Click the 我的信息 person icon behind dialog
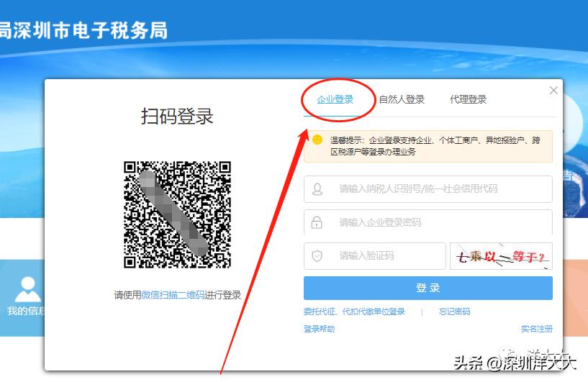This screenshot has height=382, width=588. point(28,289)
